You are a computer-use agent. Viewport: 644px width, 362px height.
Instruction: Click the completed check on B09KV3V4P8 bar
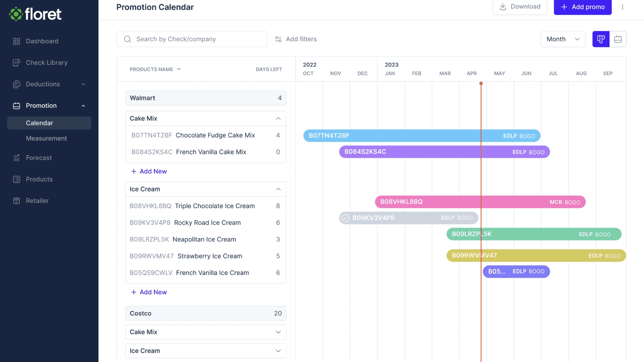click(345, 218)
